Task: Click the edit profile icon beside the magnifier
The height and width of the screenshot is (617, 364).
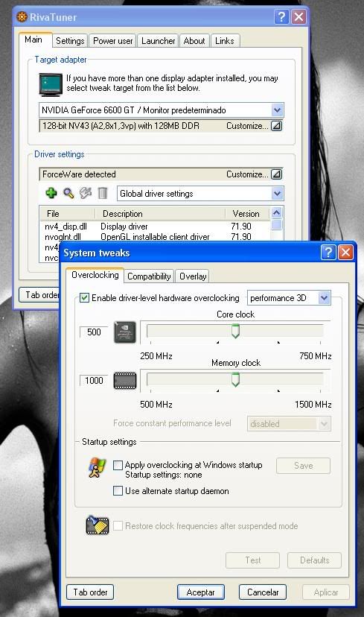Action: coord(86,193)
